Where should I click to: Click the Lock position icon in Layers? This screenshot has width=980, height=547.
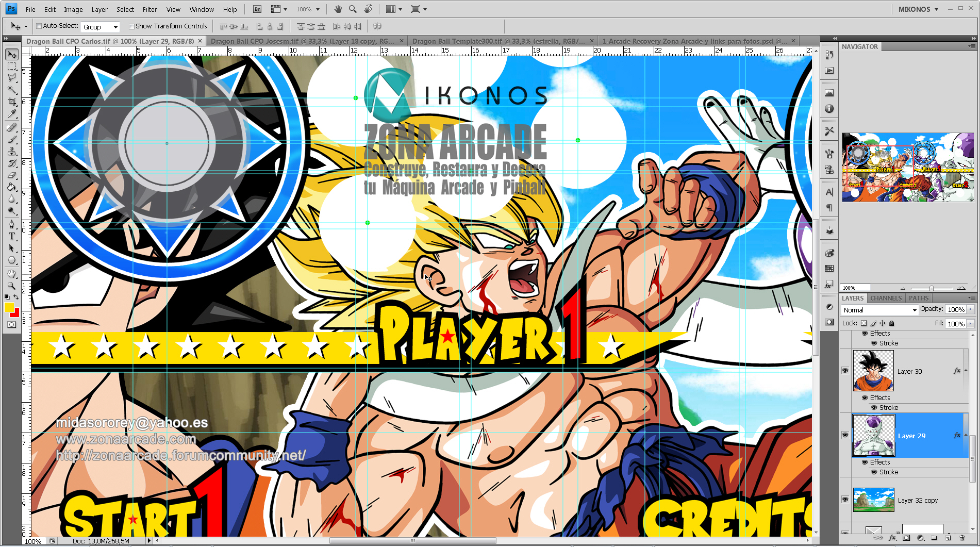point(883,323)
